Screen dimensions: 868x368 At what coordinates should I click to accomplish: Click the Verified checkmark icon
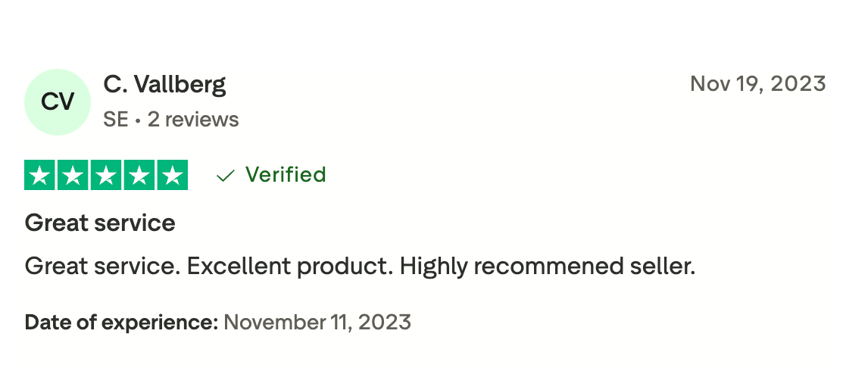coord(225,176)
